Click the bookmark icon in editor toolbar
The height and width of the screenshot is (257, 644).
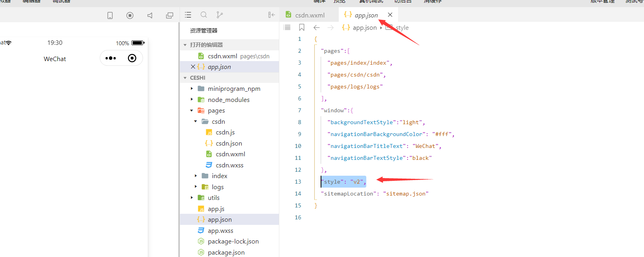[302, 27]
